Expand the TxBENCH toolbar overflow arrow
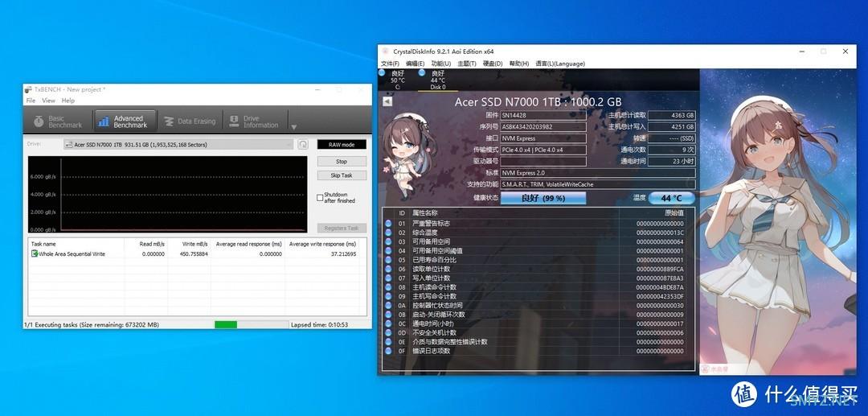The width and height of the screenshot is (868, 416). click(x=294, y=127)
